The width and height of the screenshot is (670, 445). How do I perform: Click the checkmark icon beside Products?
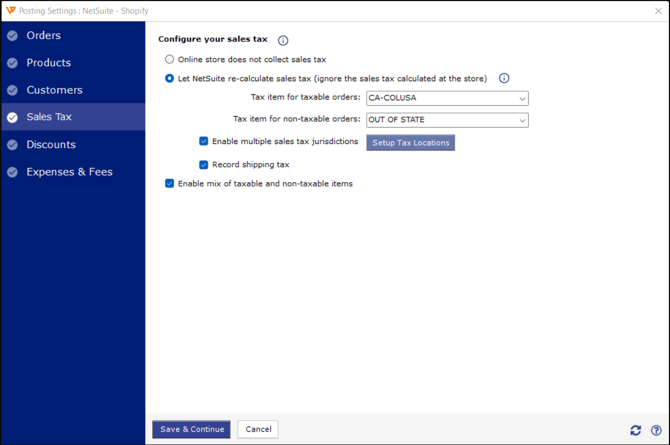12,63
